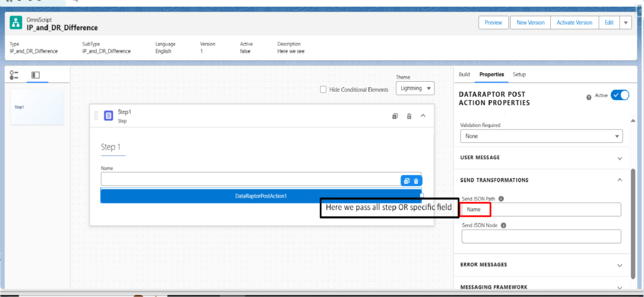Check Hide Conditional Elements

click(x=323, y=89)
